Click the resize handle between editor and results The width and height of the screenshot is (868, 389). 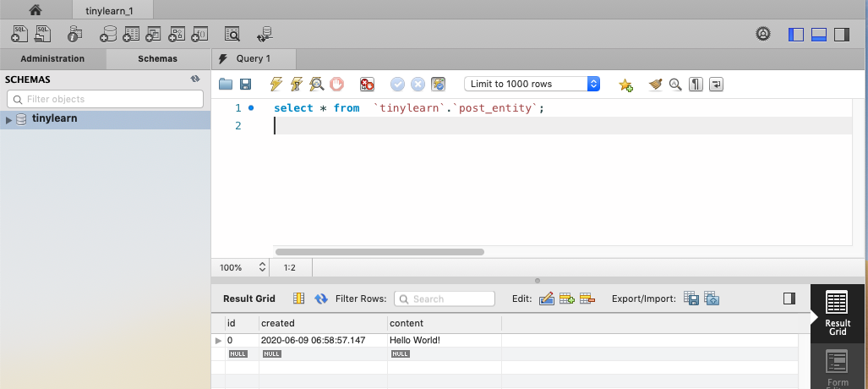click(x=537, y=281)
